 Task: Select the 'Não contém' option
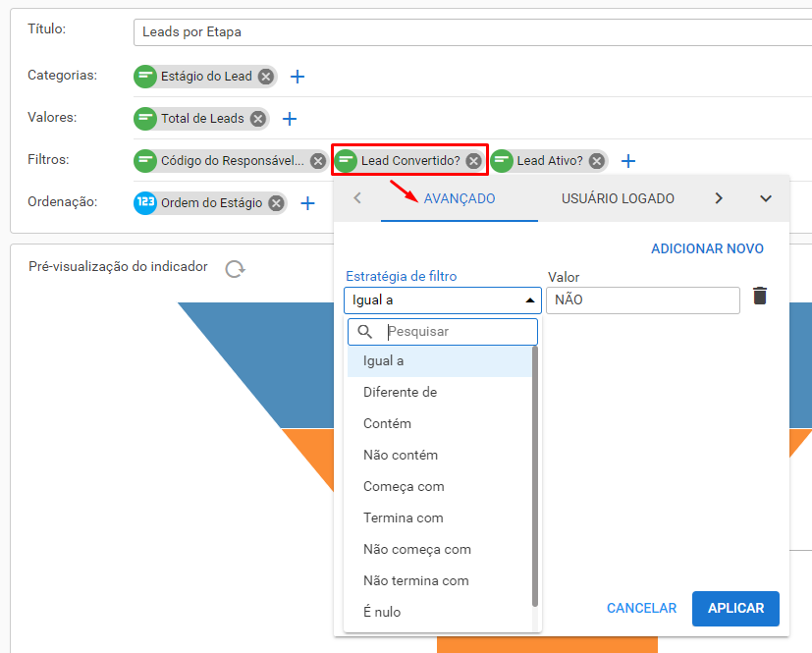click(x=440, y=456)
